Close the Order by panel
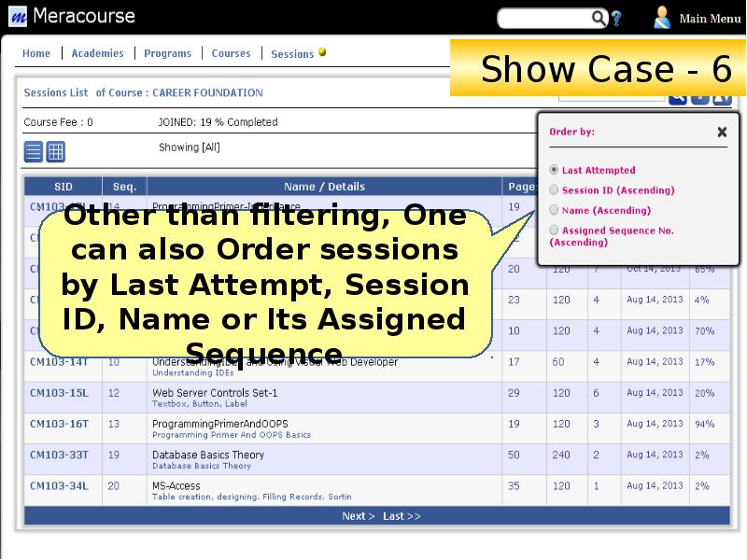747x560 pixels. [722, 132]
